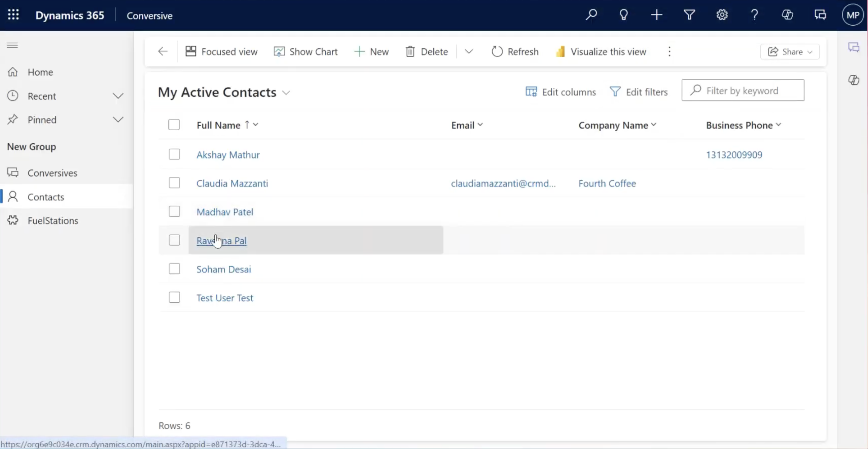Open the Share dropdown button
Viewport: 868px width, 449px height.
[x=790, y=51]
